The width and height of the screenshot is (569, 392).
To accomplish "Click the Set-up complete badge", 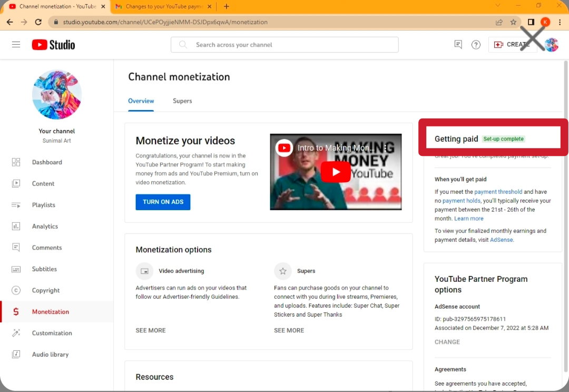I will pyautogui.click(x=503, y=139).
